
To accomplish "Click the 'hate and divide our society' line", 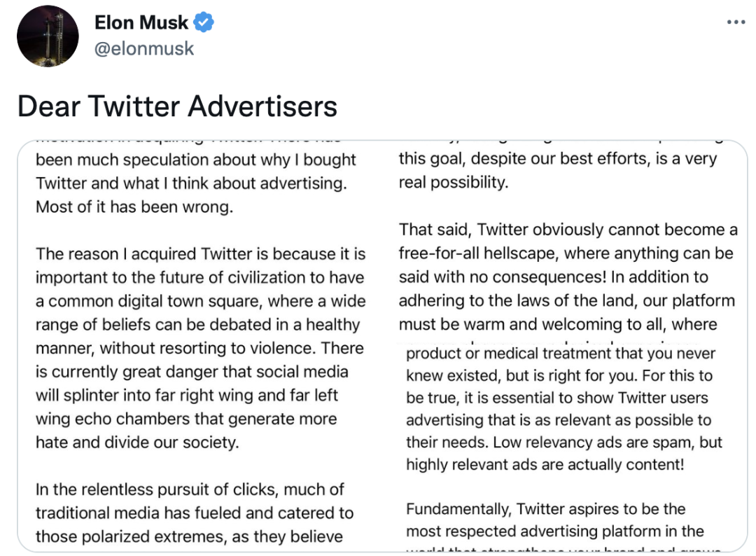I will (137, 442).
